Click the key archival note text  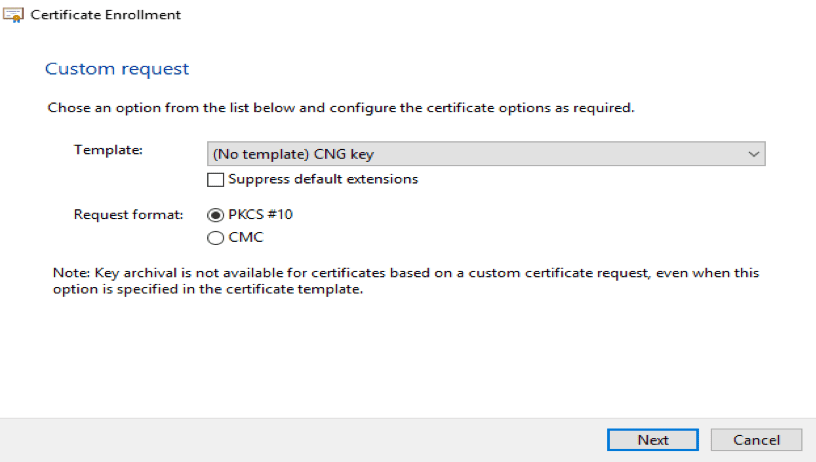411,280
